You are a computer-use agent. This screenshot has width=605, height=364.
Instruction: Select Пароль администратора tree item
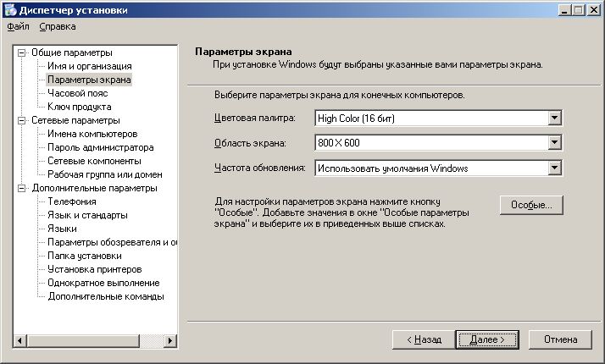point(100,147)
